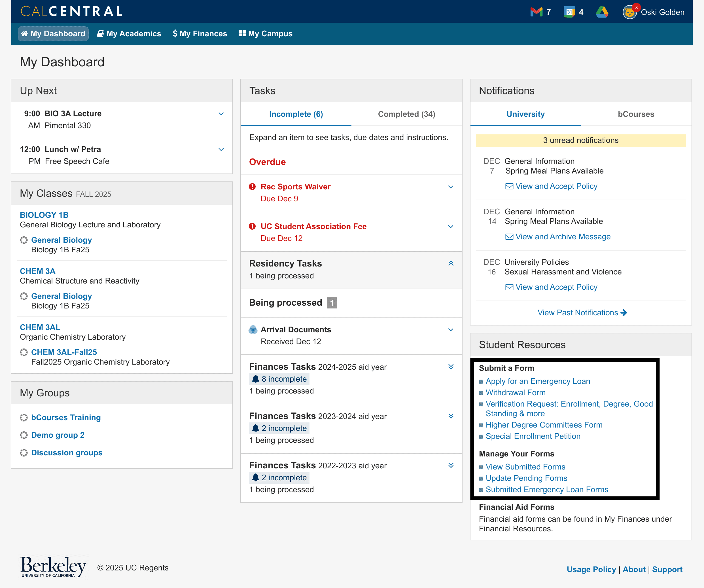Viewport: 704px width, 588px height.
Task: Click the Rec Sports Waiver overdue alert icon
Action: point(252,187)
